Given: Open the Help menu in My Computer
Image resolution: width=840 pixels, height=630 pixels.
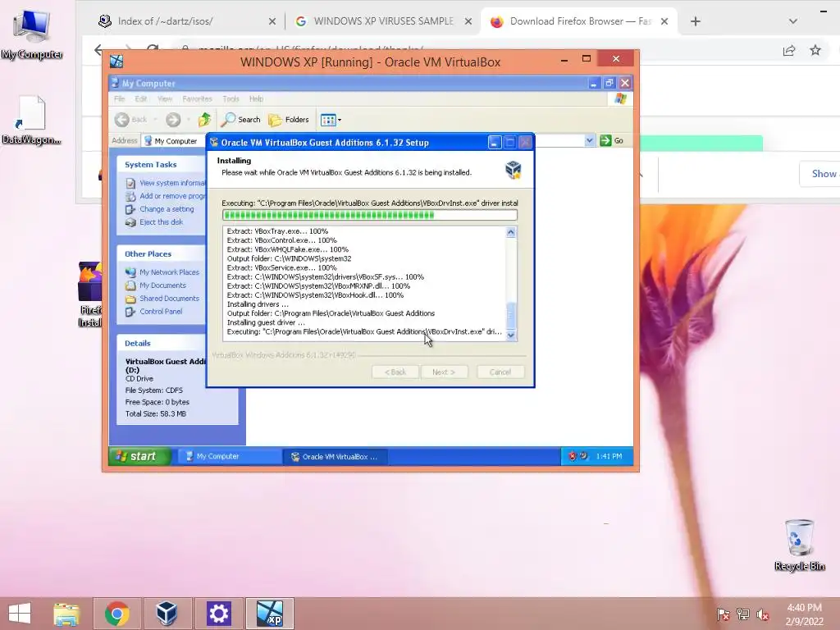Looking at the screenshot, I should [256, 98].
